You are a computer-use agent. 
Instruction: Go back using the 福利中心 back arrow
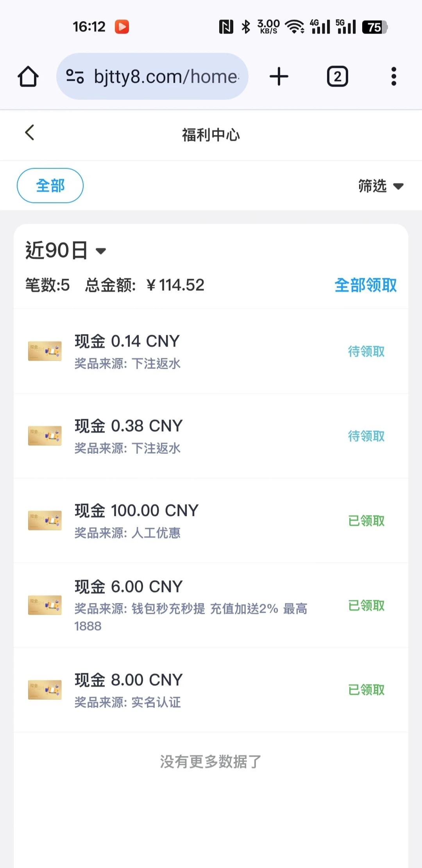pyautogui.click(x=30, y=133)
